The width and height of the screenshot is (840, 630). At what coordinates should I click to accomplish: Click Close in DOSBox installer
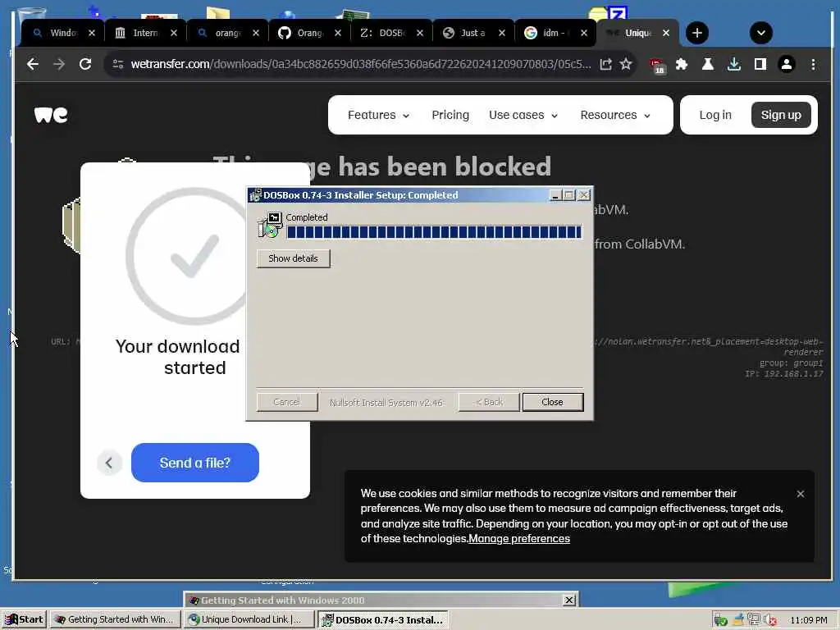(x=552, y=402)
